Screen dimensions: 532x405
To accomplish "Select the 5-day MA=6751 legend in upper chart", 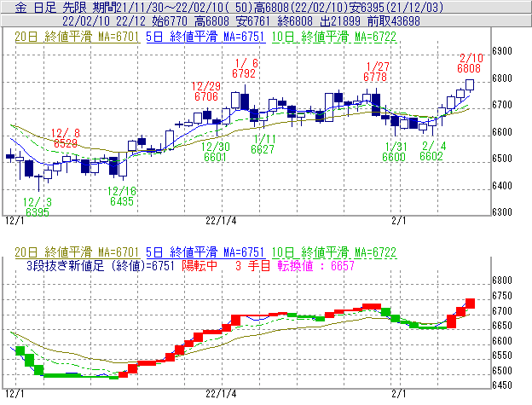I will point(205,37).
